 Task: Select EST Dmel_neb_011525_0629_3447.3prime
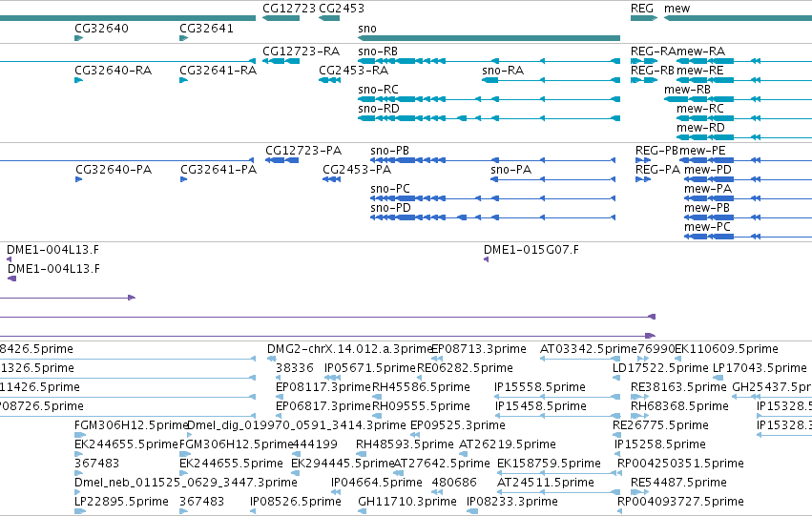tap(186, 483)
